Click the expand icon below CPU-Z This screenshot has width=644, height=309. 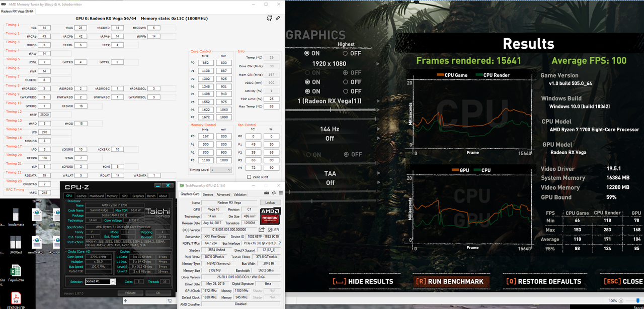click(126, 300)
